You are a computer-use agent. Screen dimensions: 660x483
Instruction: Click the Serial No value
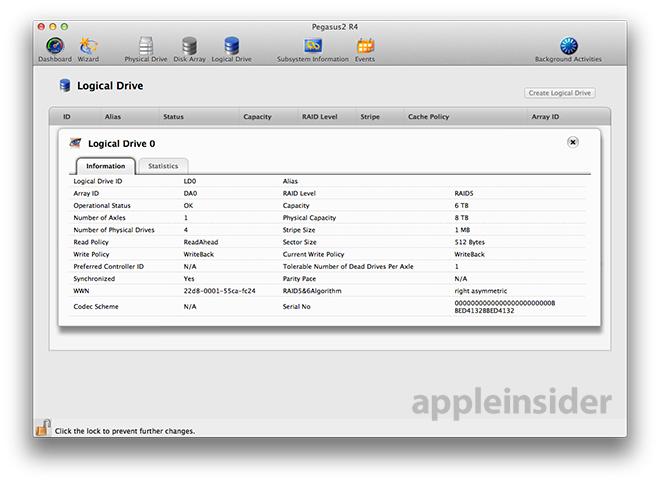505,307
